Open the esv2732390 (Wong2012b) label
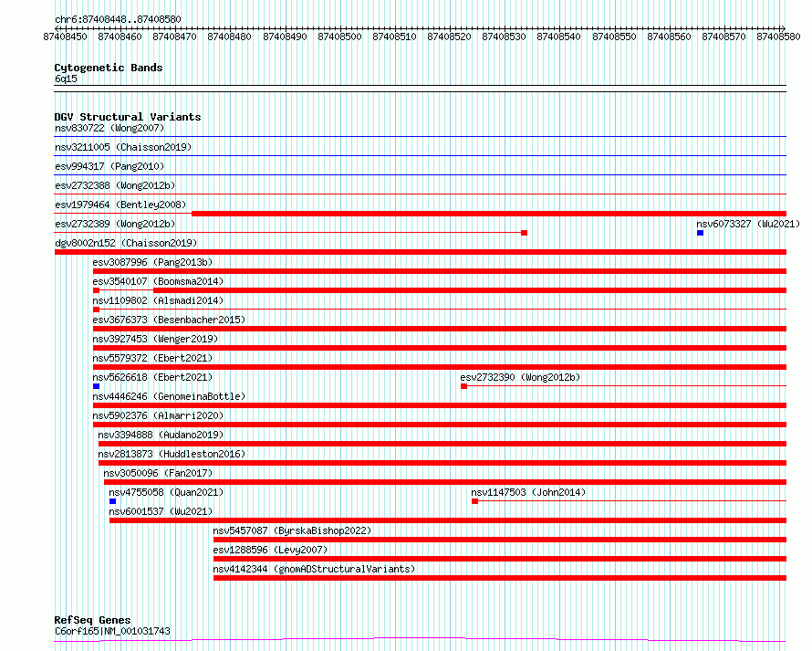Image resolution: width=812 pixels, height=651 pixels. pyautogui.click(x=520, y=377)
